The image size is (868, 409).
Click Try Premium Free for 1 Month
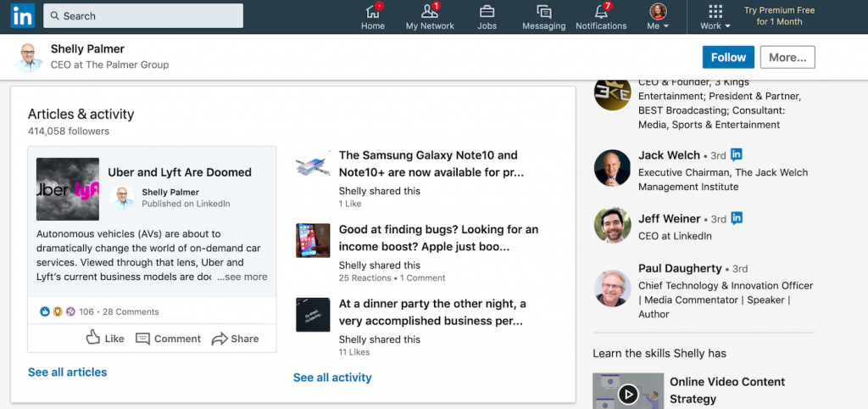[780, 16]
